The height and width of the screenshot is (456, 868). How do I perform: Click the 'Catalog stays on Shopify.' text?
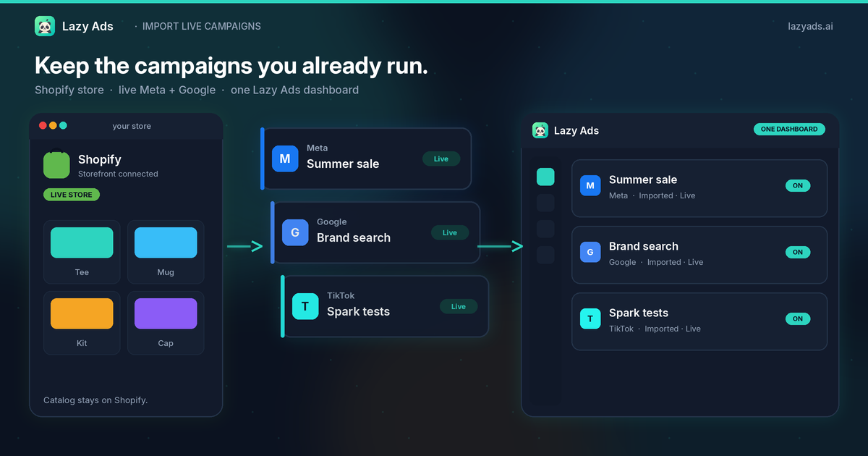(x=95, y=400)
